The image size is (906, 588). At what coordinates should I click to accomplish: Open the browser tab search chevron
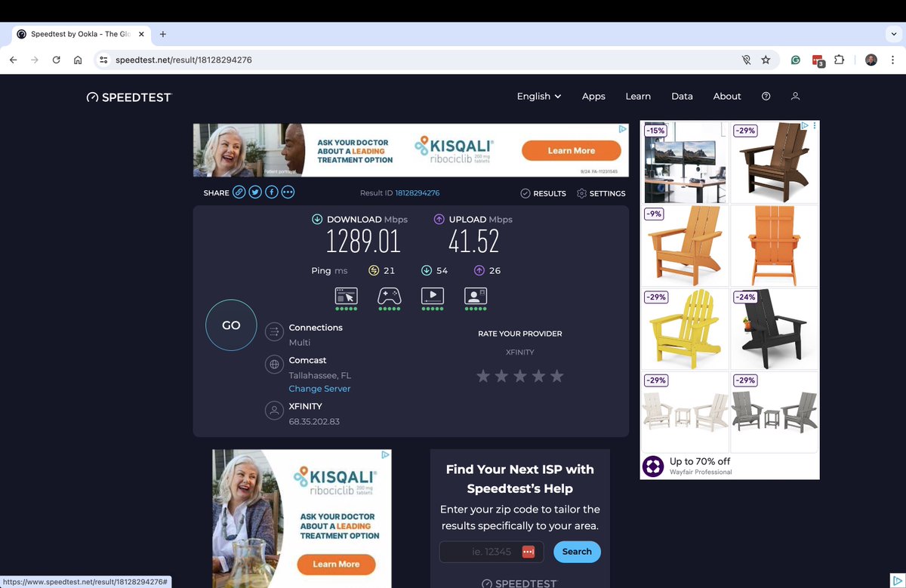(x=894, y=34)
